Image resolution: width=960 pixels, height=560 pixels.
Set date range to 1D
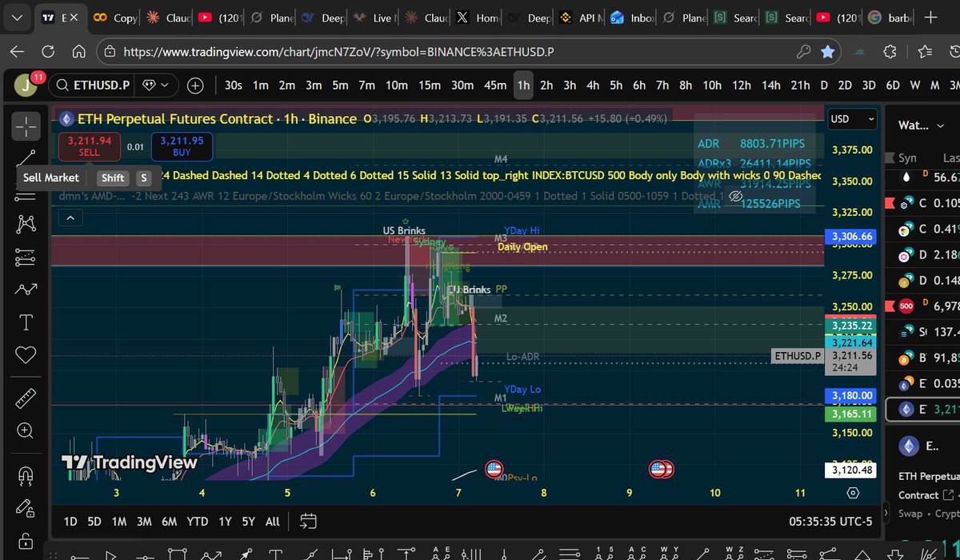pyautogui.click(x=70, y=522)
